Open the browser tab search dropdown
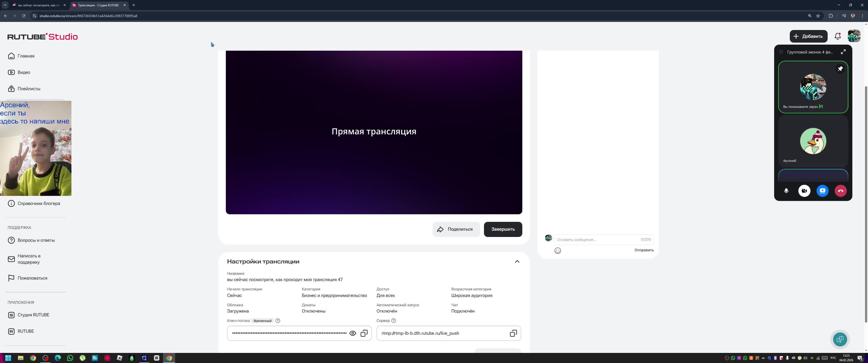Viewport: 868px width, 363px height. [5, 5]
